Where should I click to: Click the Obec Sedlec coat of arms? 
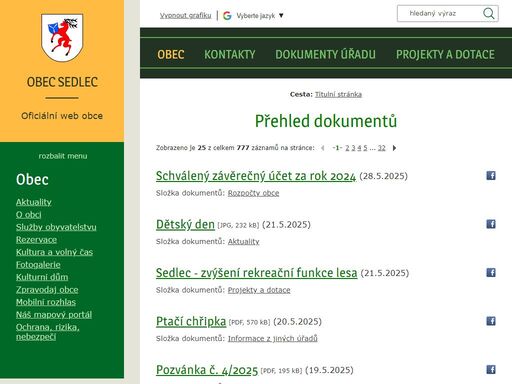62,38
